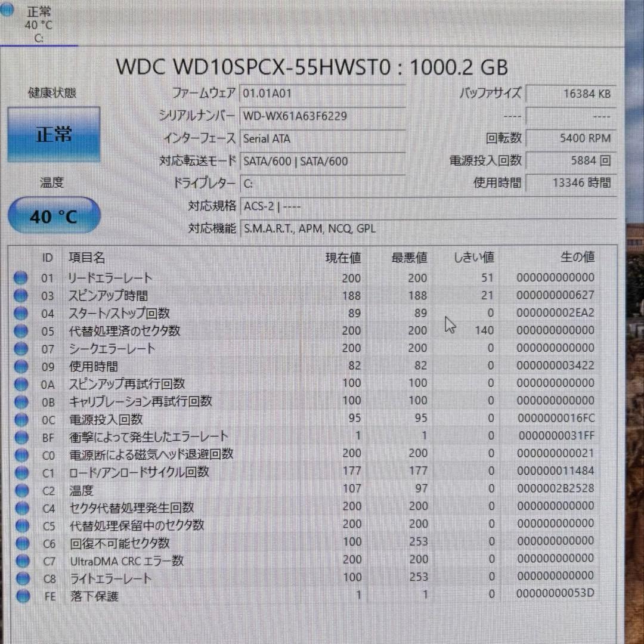Select the ファームウェア value field
This screenshot has width=644, height=644.
322,93
